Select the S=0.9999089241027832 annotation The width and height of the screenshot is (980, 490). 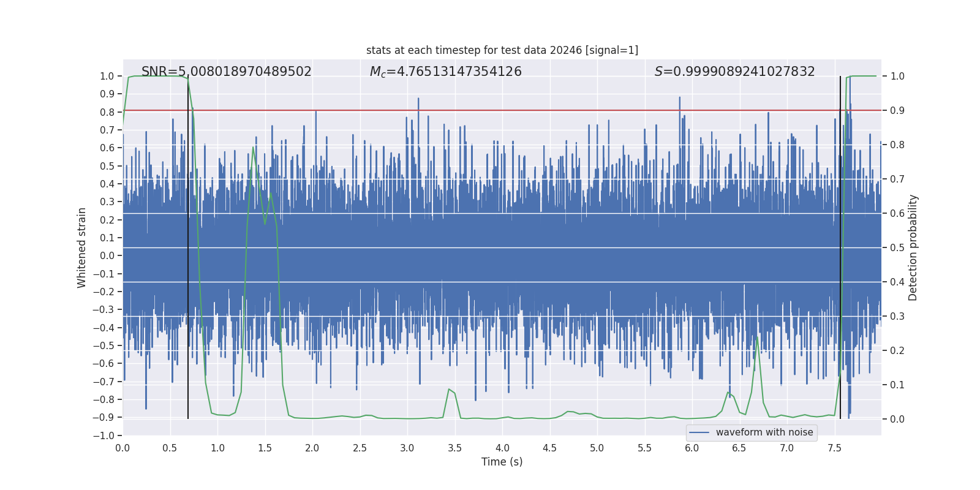(x=735, y=72)
